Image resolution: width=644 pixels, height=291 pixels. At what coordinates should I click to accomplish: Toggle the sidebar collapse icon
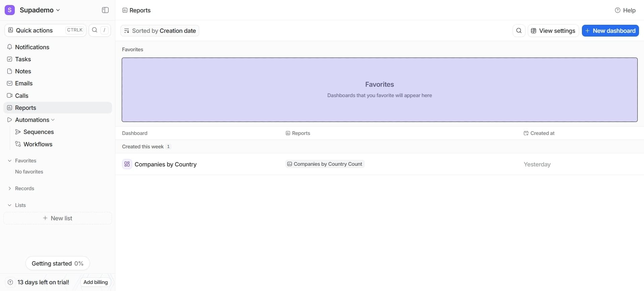[105, 10]
